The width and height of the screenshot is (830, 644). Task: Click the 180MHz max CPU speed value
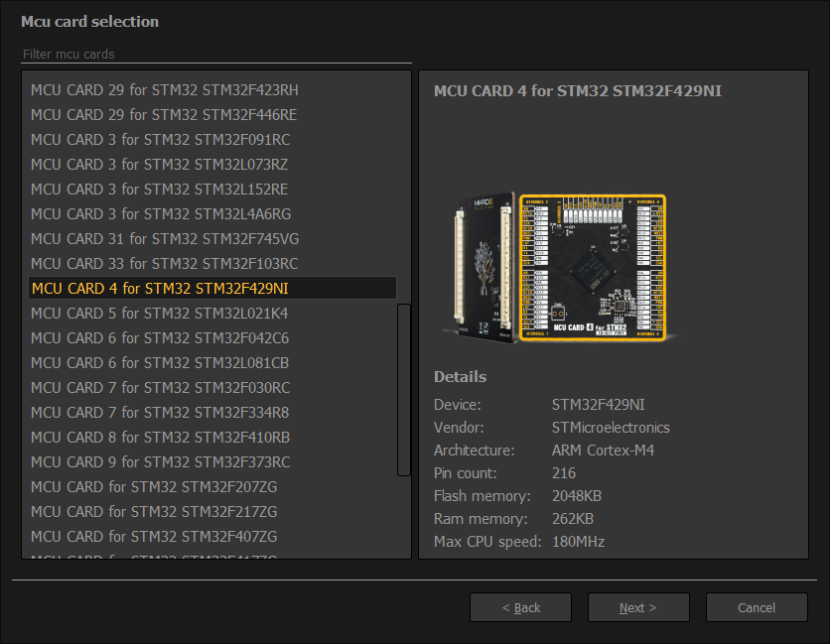coord(578,542)
